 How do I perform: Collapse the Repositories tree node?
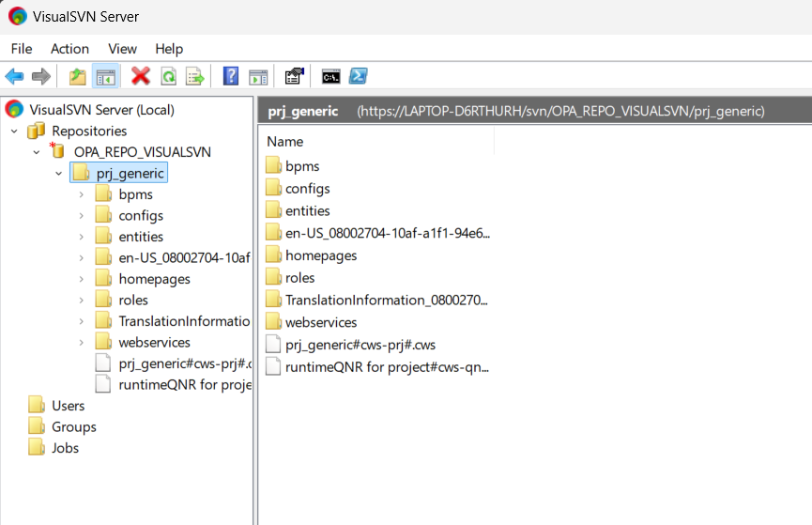click(x=14, y=131)
